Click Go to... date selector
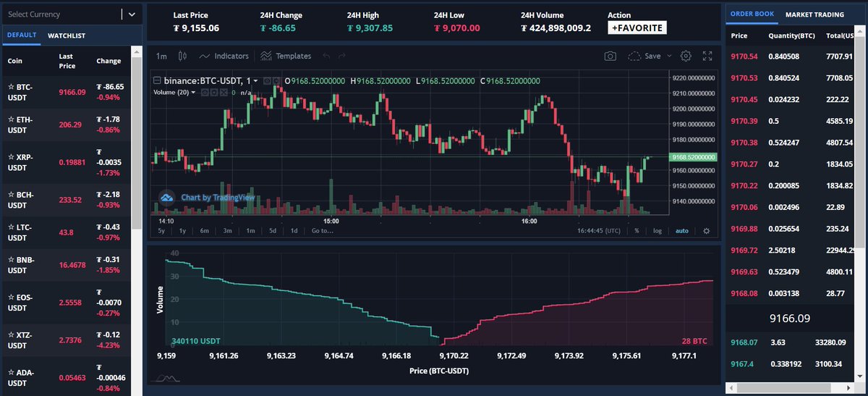This screenshot has width=868, height=396. tap(322, 231)
